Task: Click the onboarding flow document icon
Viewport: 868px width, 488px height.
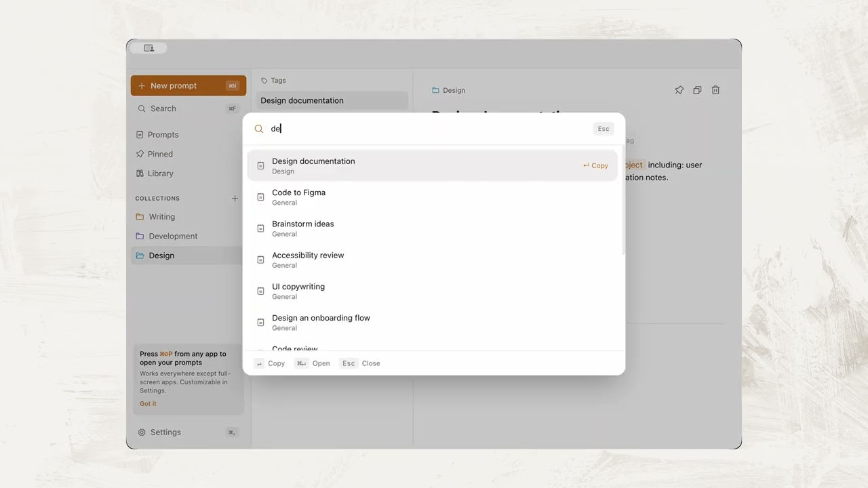Action: point(260,322)
